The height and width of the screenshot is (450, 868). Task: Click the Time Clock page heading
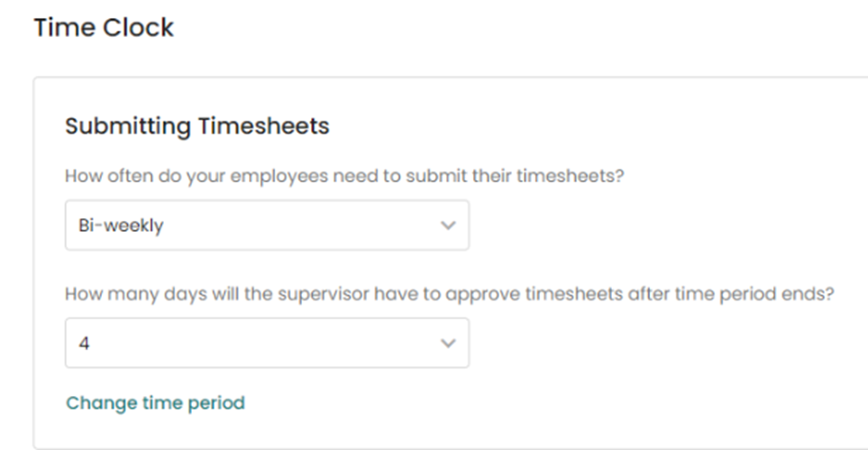click(x=104, y=28)
